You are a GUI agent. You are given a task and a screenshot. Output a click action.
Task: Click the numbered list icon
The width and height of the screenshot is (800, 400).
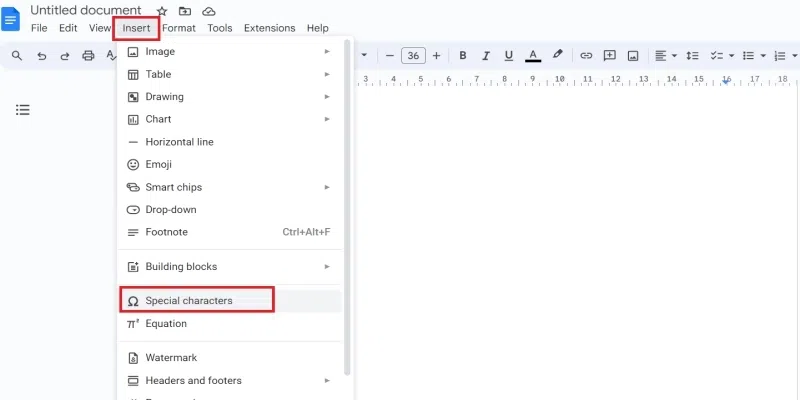[780, 56]
